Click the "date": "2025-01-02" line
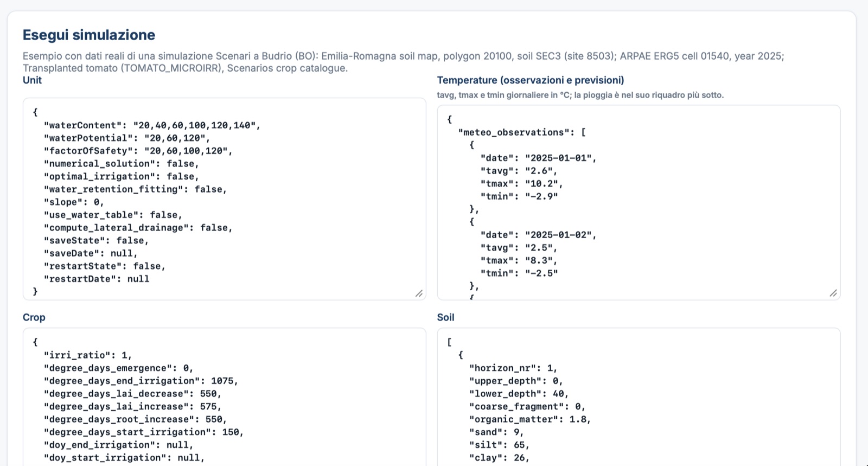 (538, 235)
